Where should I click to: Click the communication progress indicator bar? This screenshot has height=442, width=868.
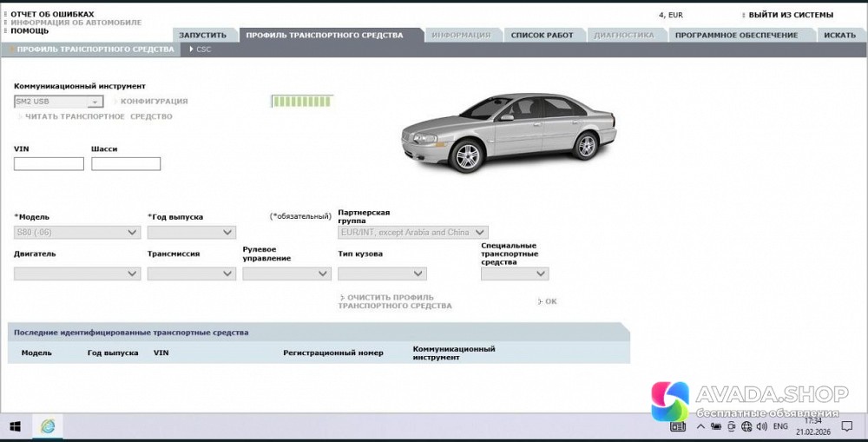point(302,102)
